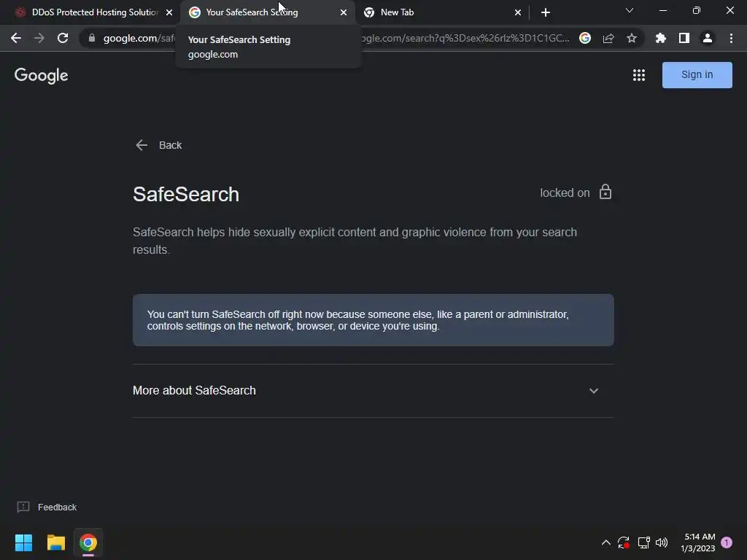This screenshot has width=747, height=560.
Task: Open the Google apps grid
Action: tap(639, 75)
